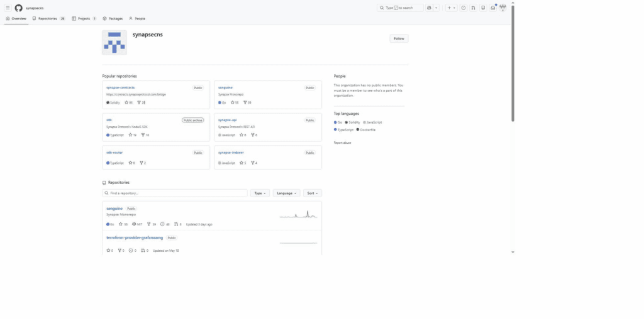Open terraform-provider-grafanaamg repository
This screenshot has height=319, width=644.
135,238
